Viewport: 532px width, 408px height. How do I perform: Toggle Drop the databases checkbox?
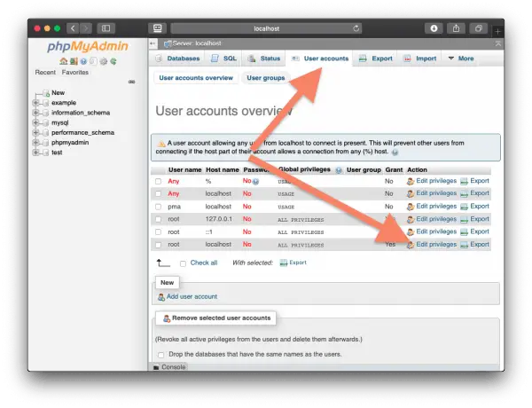[160, 355]
